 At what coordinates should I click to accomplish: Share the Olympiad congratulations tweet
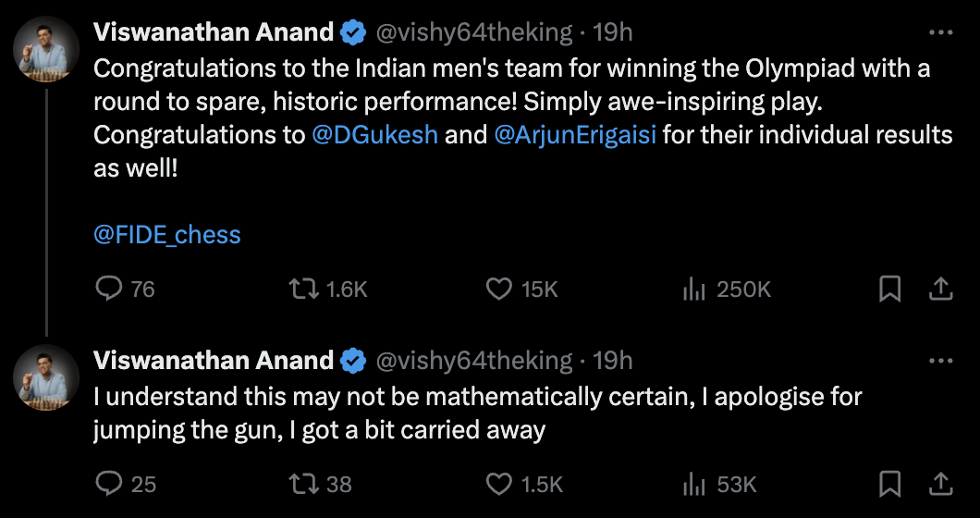click(940, 290)
